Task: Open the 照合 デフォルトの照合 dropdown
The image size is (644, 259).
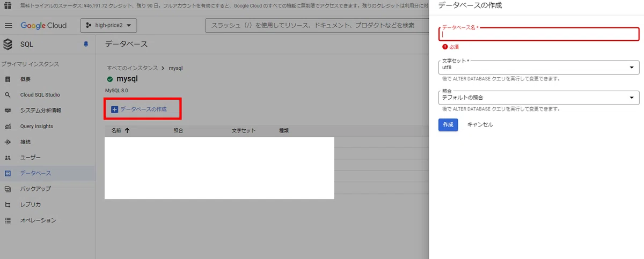Action: [539, 98]
